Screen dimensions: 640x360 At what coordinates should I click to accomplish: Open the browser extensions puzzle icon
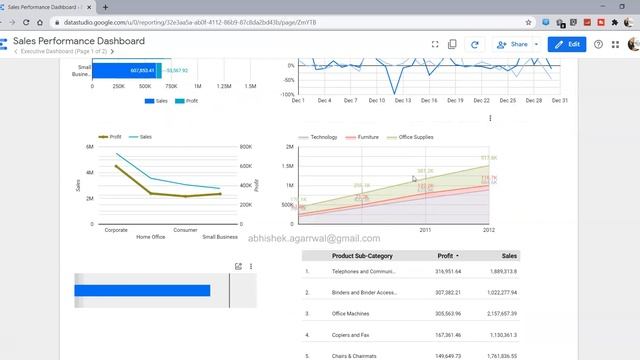[615, 22]
